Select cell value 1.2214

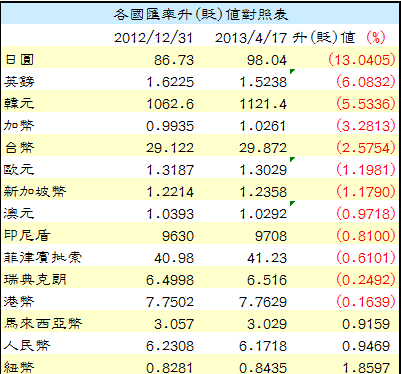pyautogui.click(x=170, y=192)
